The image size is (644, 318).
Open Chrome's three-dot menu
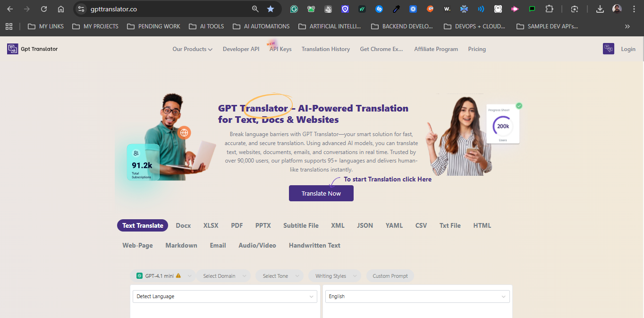pos(634,9)
